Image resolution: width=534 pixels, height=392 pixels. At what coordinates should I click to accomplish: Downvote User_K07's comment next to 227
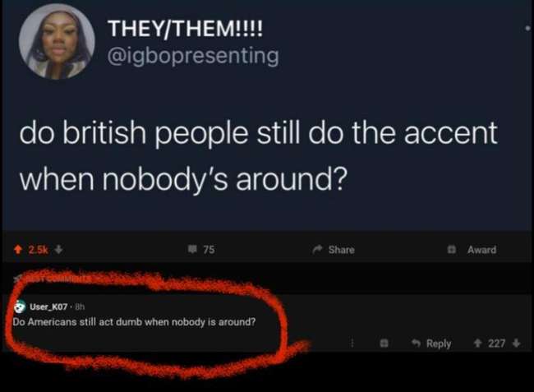(516, 343)
